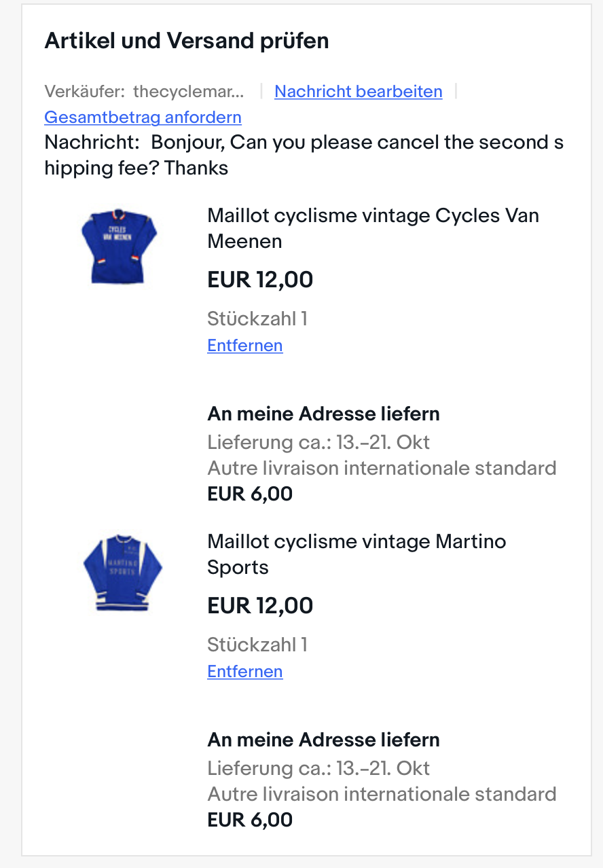Click the Artikel und Versand prüfen heading
Screen dimensions: 603x868
(x=187, y=41)
